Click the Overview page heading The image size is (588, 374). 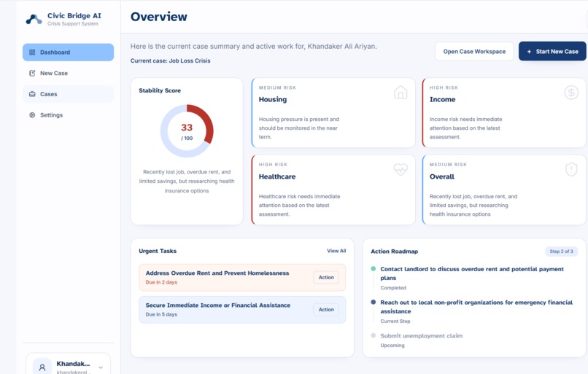pos(158,17)
